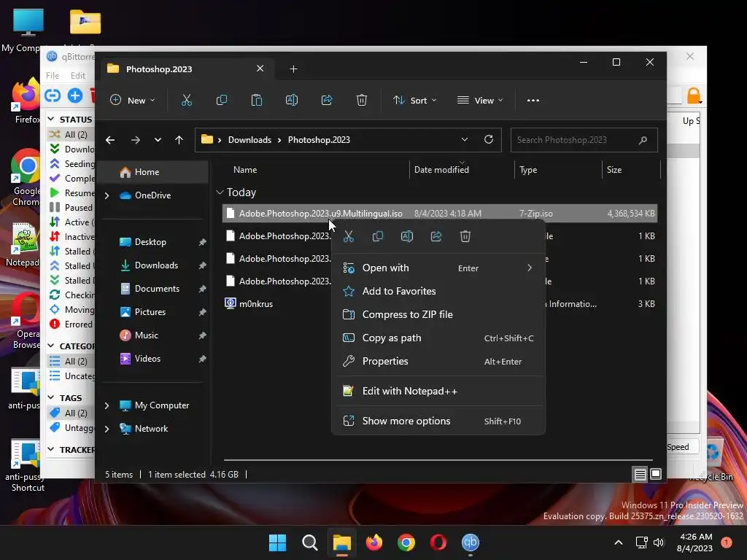
Task: Go back with the left arrow
Action: point(110,140)
